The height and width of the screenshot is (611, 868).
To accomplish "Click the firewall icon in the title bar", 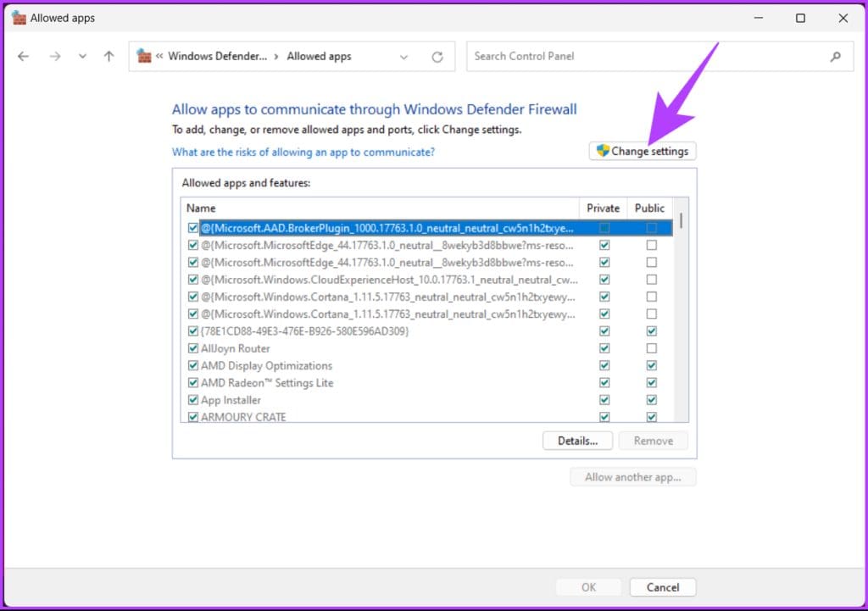I will (18, 17).
